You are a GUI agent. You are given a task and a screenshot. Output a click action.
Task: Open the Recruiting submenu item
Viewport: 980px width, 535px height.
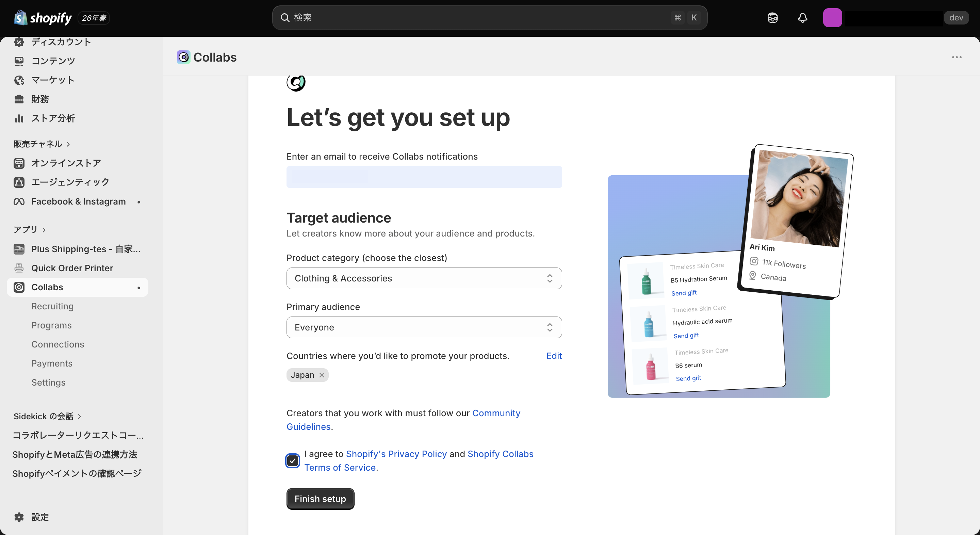(x=52, y=306)
